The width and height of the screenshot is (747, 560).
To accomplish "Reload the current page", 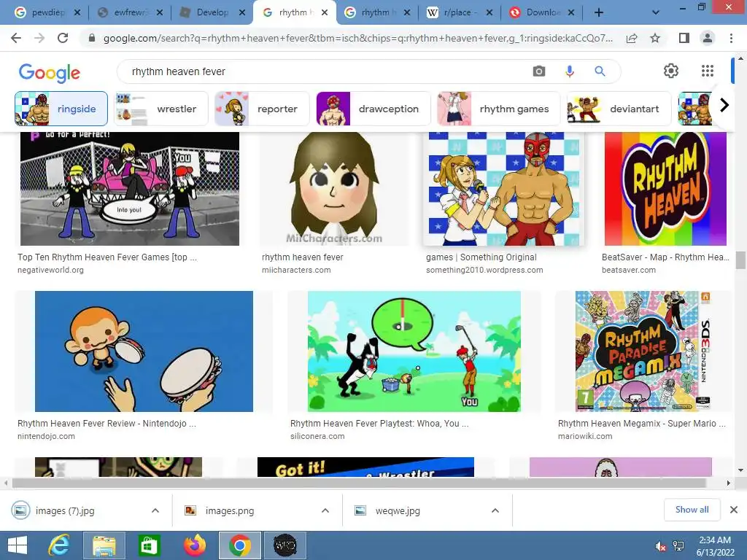I will click(x=63, y=38).
